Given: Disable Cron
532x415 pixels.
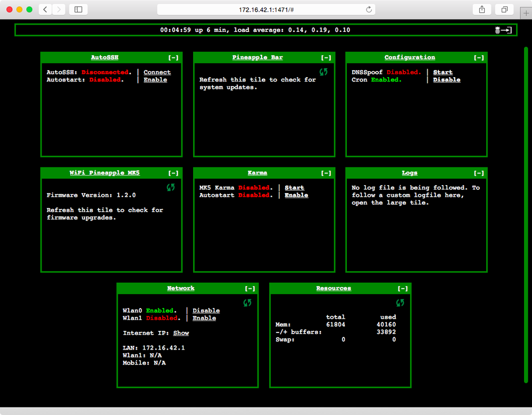Looking at the screenshot, I should 446,80.
